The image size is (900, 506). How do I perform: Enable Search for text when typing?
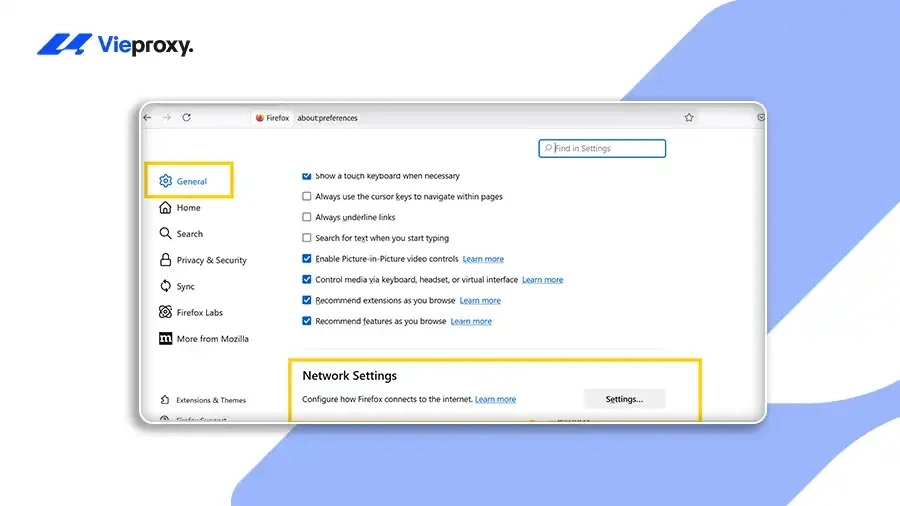[307, 238]
